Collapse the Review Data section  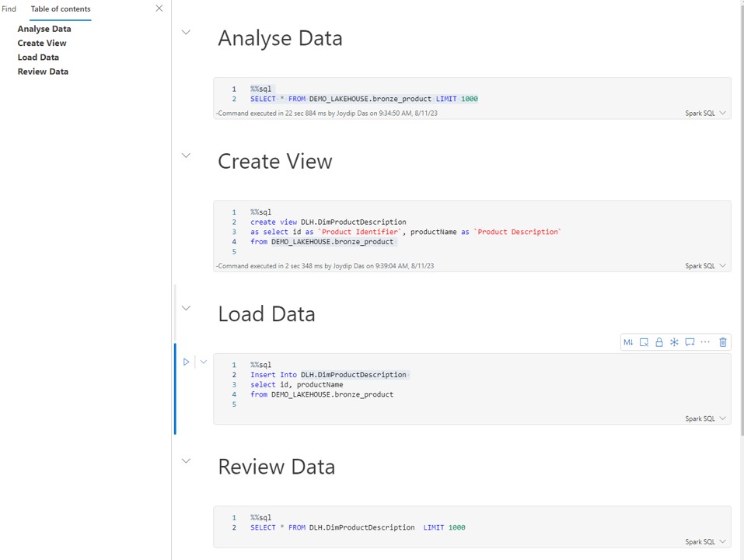click(x=186, y=460)
